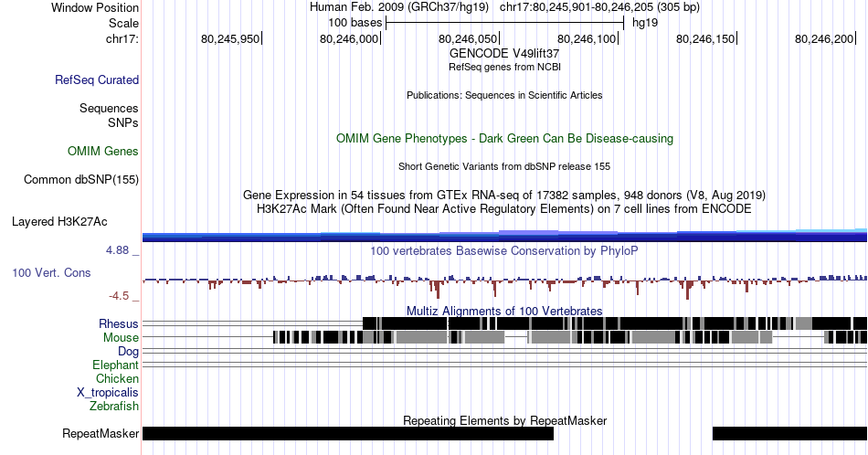
Task: Click the H3K27Ac Mark track title
Action: tap(504, 208)
